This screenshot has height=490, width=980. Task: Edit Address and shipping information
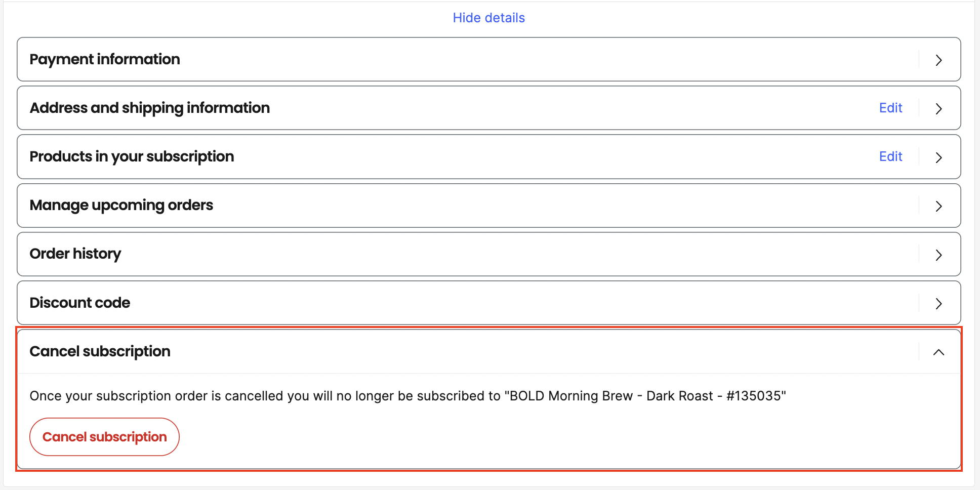[890, 108]
